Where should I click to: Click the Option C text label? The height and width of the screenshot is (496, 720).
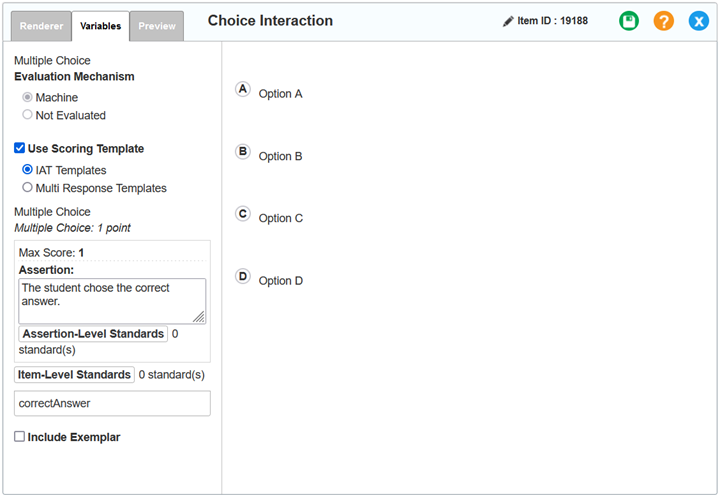coord(281,218)
